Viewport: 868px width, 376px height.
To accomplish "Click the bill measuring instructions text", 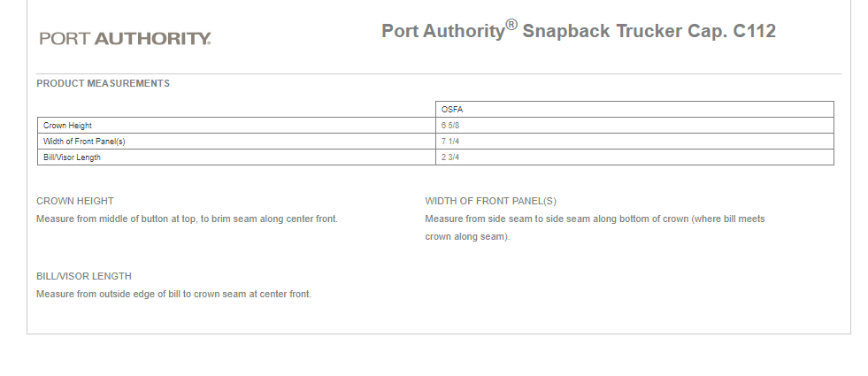I will click(173, 294).
